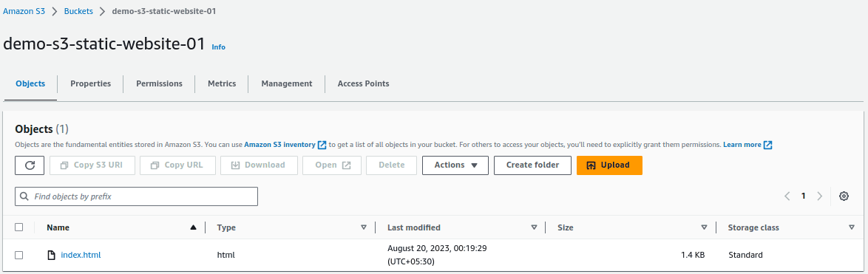Go to previous page arrow
The width and height of the screenshot is (868, 274).
787,196
